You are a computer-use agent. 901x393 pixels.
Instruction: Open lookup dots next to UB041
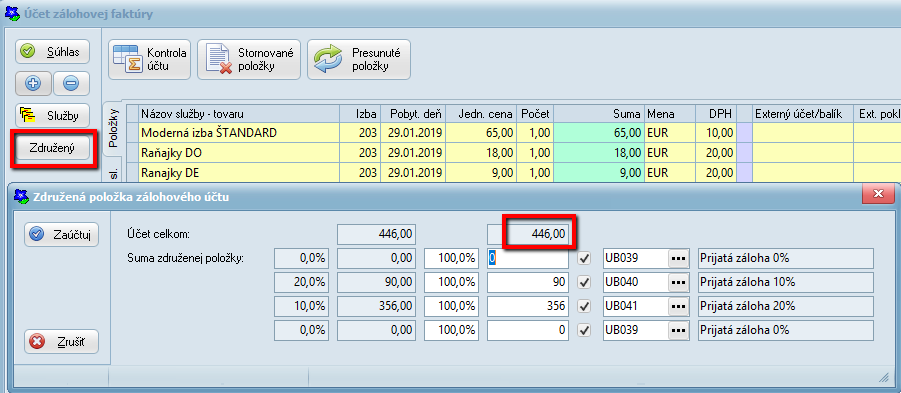point(679,307)
